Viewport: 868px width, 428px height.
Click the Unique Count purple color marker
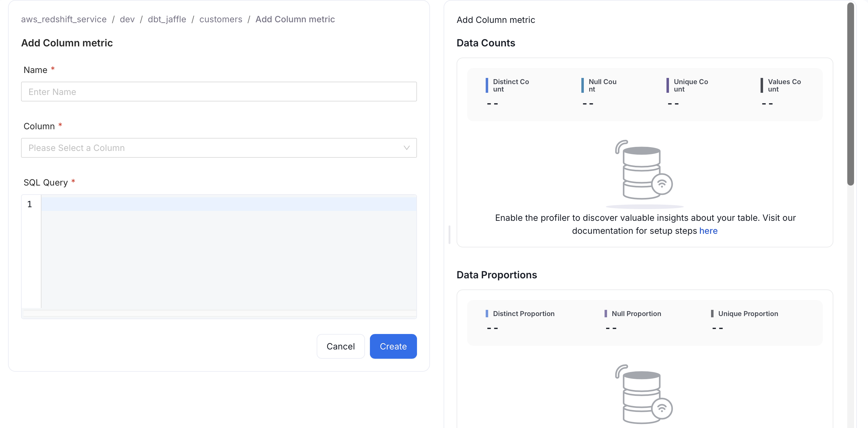click(x=667, y=86)
